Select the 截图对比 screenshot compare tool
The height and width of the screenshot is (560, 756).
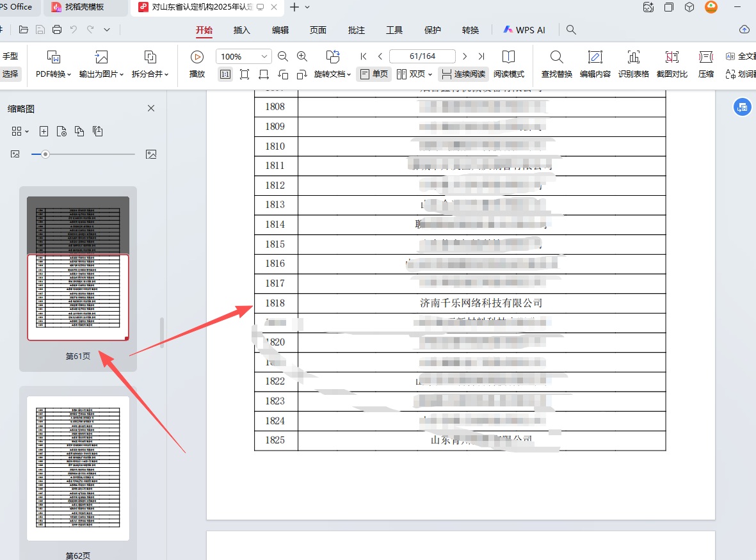672,64
